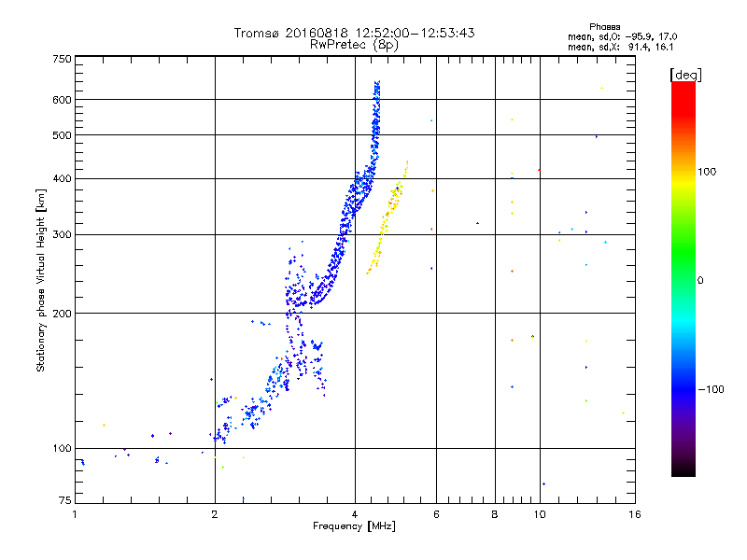Click the '-100' color bar tick label
Viewport: 747px width, 560px height.
click(x=711, y=389)
